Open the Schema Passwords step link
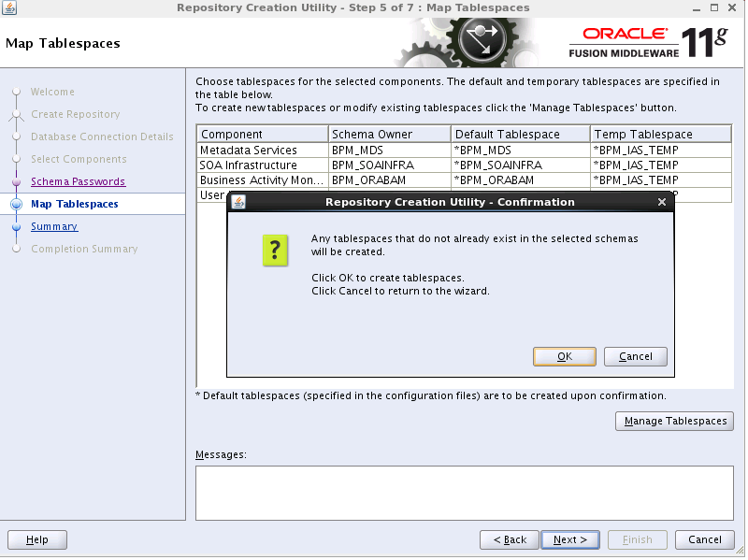 (x=79, y=182)
